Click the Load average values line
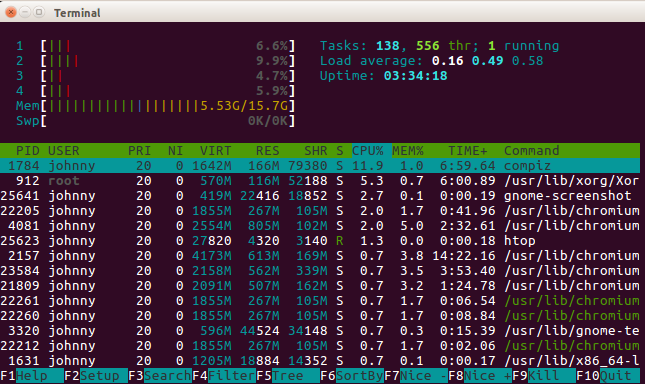The height and width of the screenshot is (384, 645). coord(432,61)
